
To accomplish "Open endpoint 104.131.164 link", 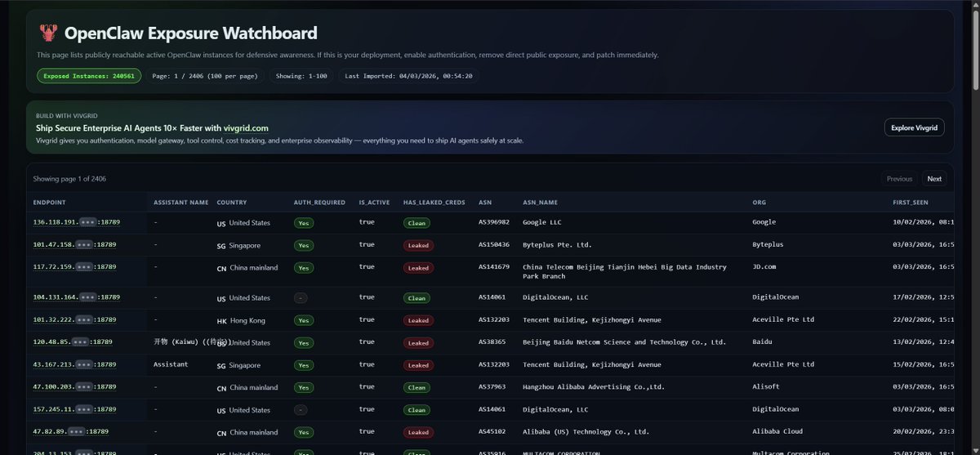I will click(76, 297).
